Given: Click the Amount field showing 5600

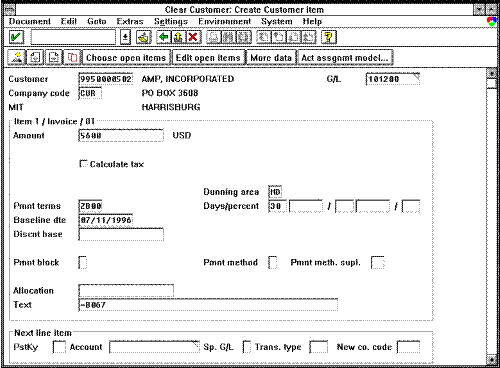Looking at the screenshot, I should tap(121, 135).
